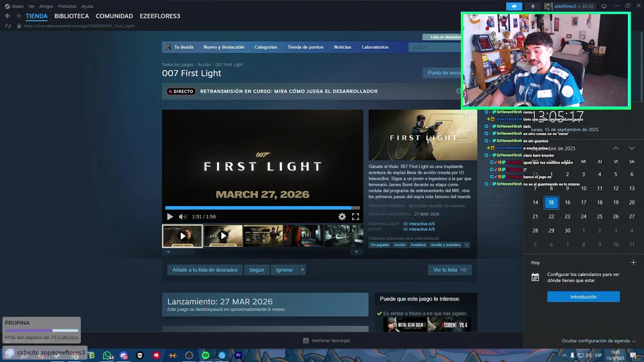Play the trailer video
This screenshot has height=362, width=644.
coord(170,217)
